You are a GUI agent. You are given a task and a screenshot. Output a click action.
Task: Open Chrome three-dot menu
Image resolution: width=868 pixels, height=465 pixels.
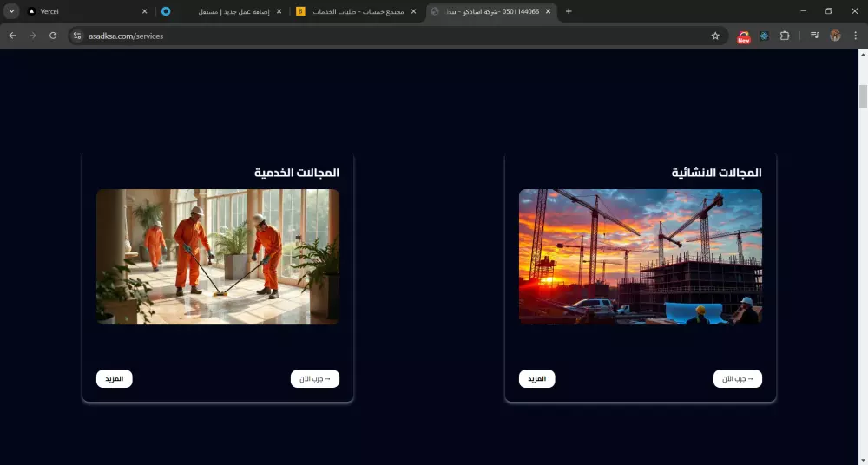[855, 36]
